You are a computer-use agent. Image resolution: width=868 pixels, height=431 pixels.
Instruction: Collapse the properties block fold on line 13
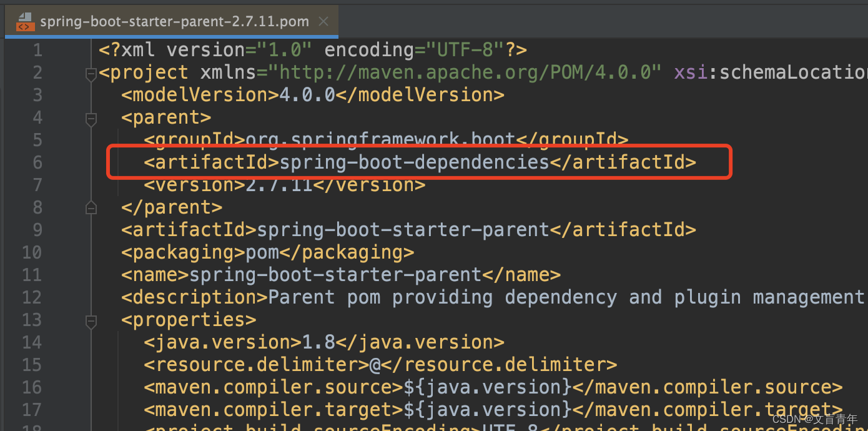tap(91, 322)
